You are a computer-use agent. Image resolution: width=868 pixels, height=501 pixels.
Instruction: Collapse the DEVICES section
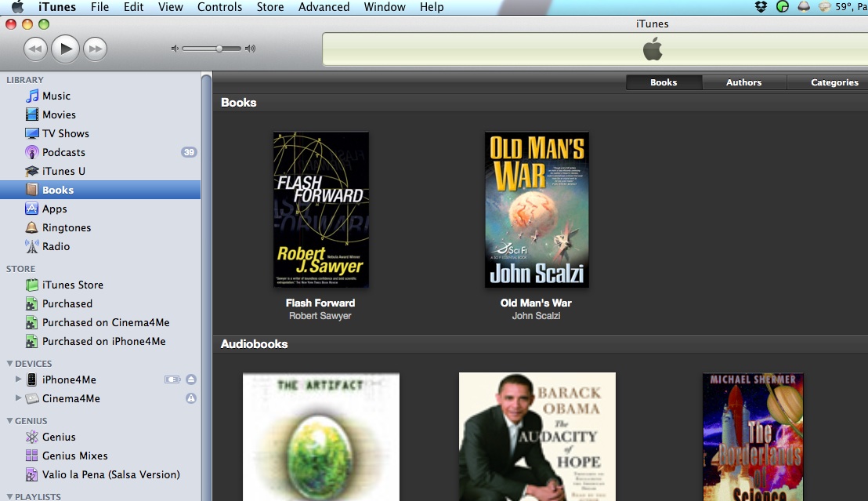[x=9, y=364]
